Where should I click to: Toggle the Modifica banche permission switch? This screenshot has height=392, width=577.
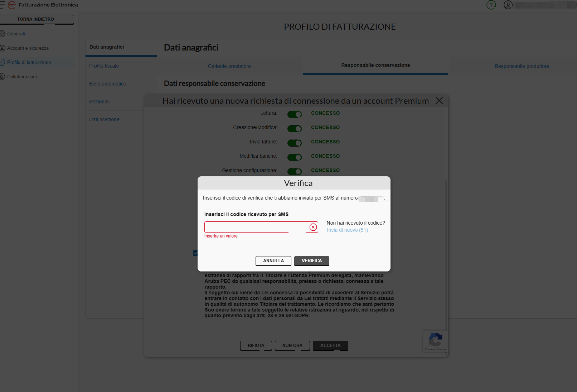point(295,157)
